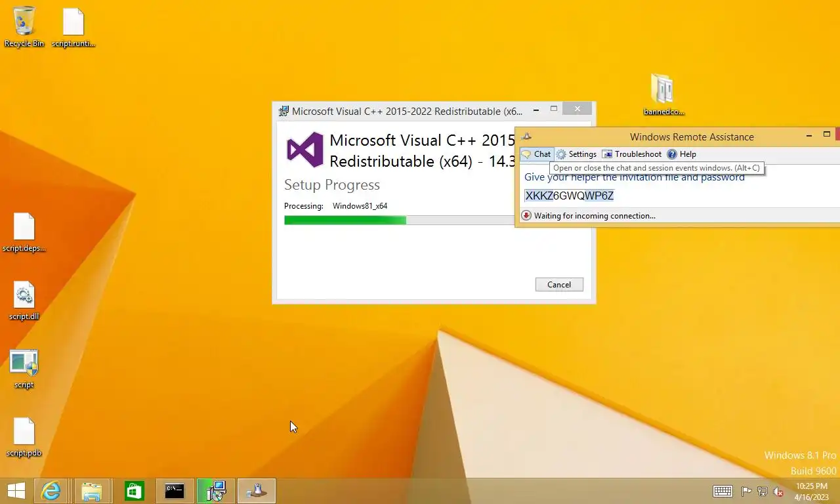Open Help in Remote Assistance

682,154
